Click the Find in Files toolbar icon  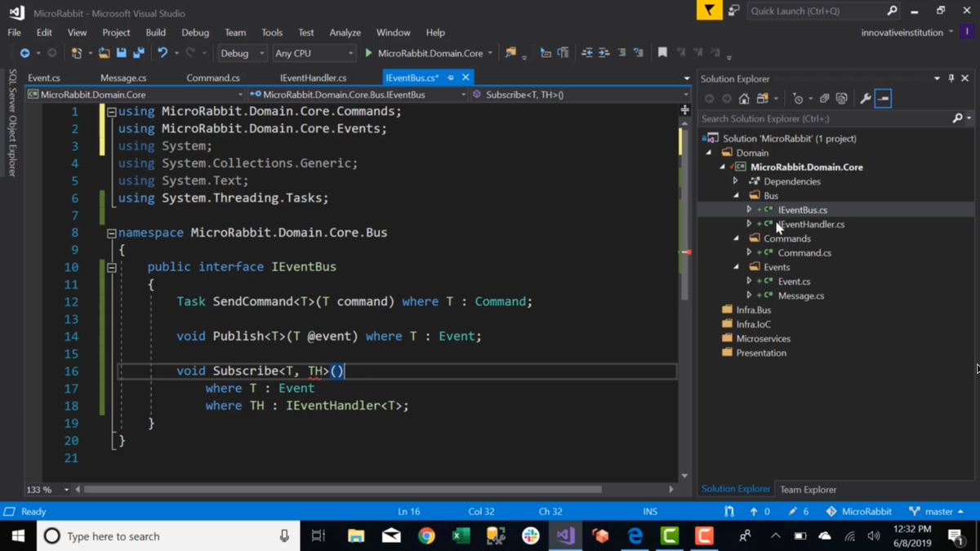point(511,53)
